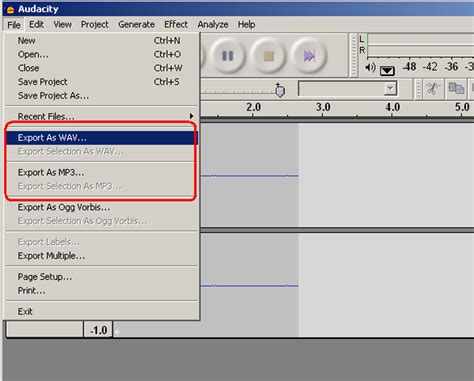This screenshot has width=474, height=381.
Task: Click the 4.0 mark on the timeline ruler
Action: click(x=393, y=107)
